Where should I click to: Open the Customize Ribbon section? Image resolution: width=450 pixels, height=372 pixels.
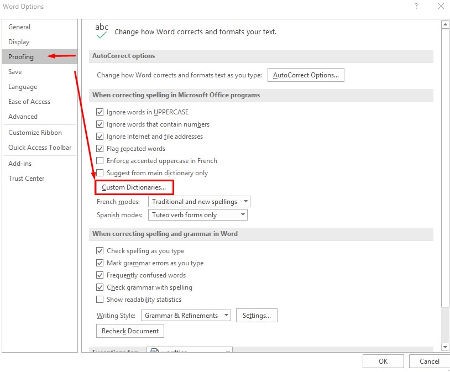(x=35, y=132)
